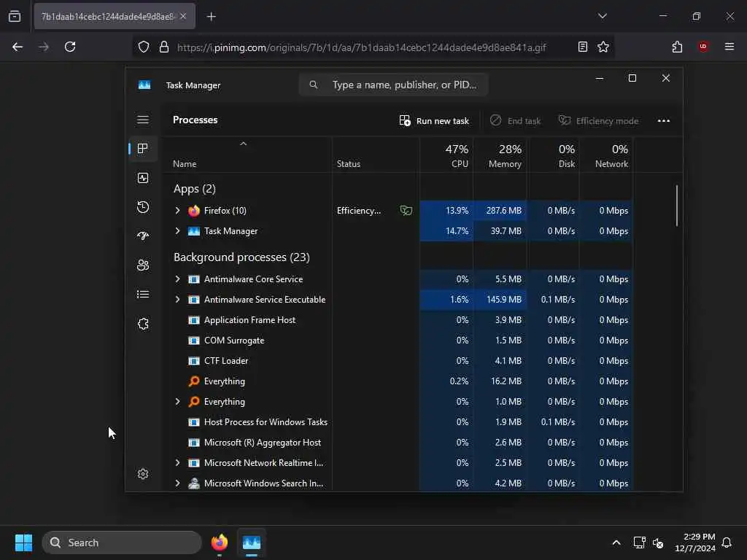Click the tracking protection shield icon
747x560 pixels.
pos(144,47)
